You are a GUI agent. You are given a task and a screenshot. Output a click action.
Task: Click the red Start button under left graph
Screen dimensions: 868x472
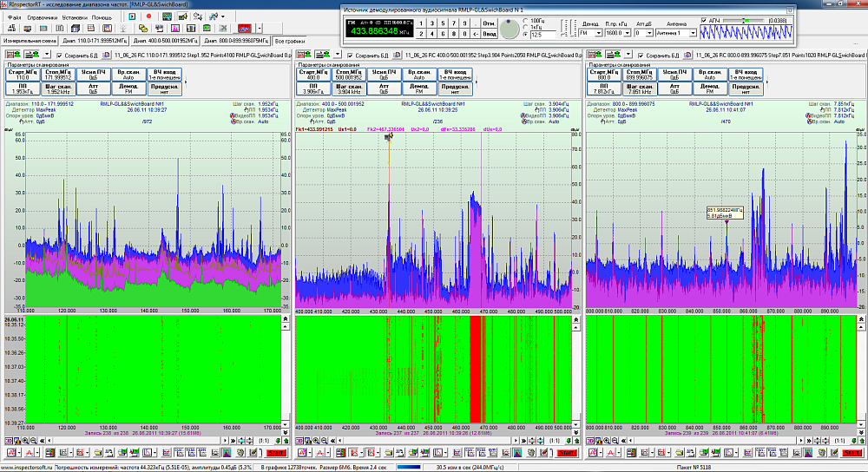pos(276,453)
